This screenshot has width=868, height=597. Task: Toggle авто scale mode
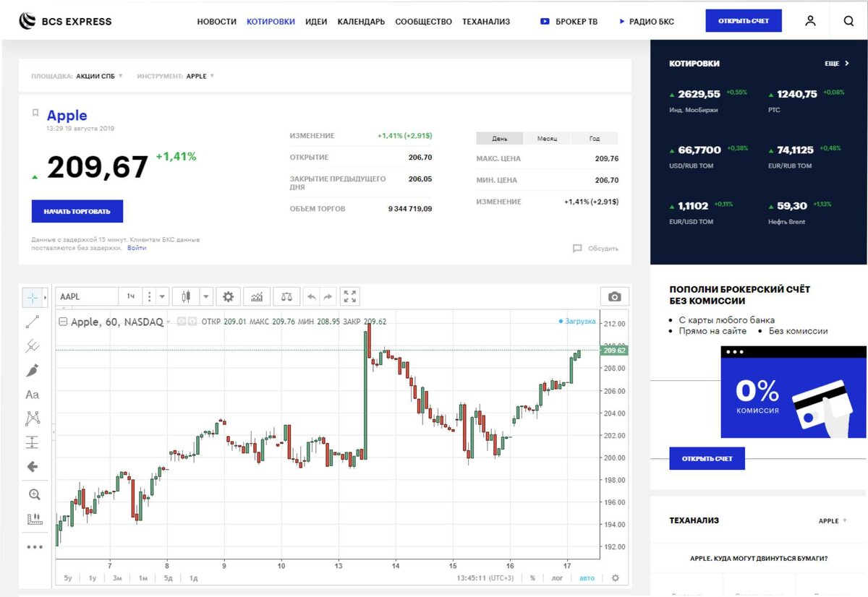pos(587,577)
